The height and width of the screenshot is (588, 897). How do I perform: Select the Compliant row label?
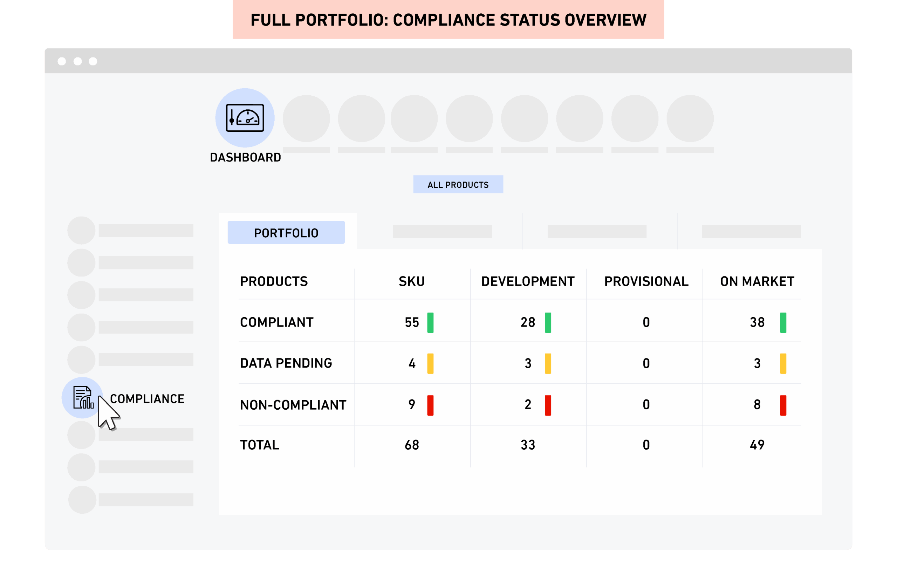click(x=276, y=322)
